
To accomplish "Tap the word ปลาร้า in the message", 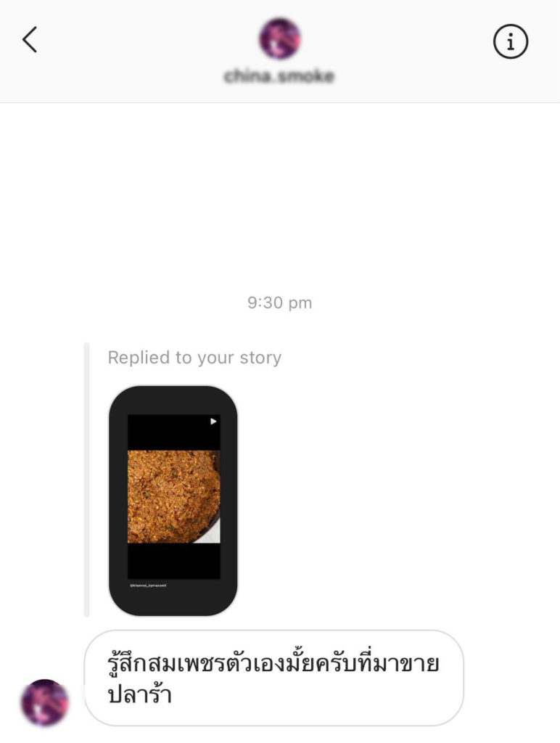I will click(x=140, y=695).
